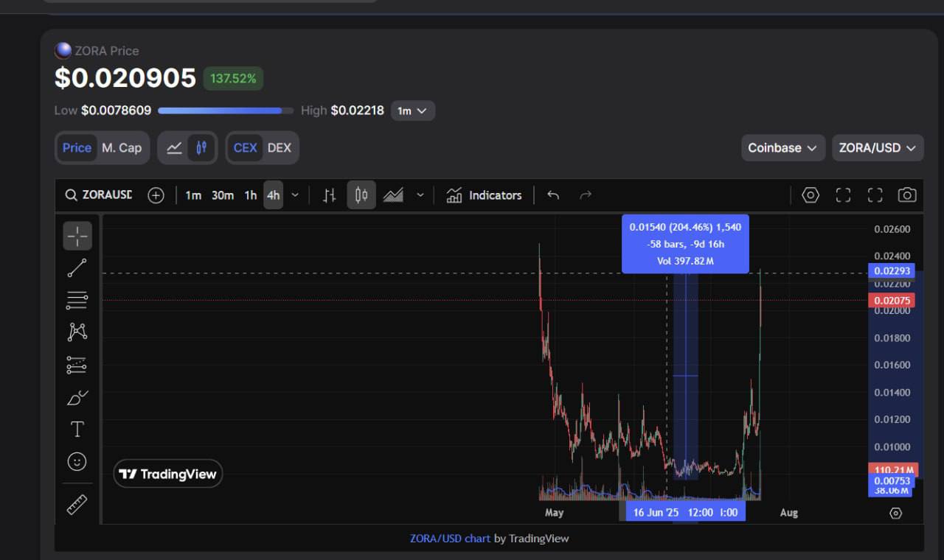944x560 pixels.
Task: Switch to candlestick chart style
Action: pyautogui.click(x=361, y=195)
